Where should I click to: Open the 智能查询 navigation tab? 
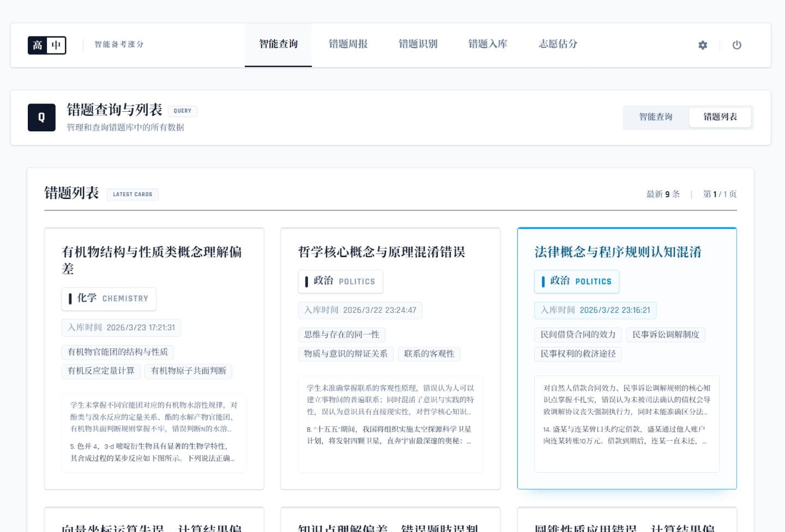(x=278, y=44)
